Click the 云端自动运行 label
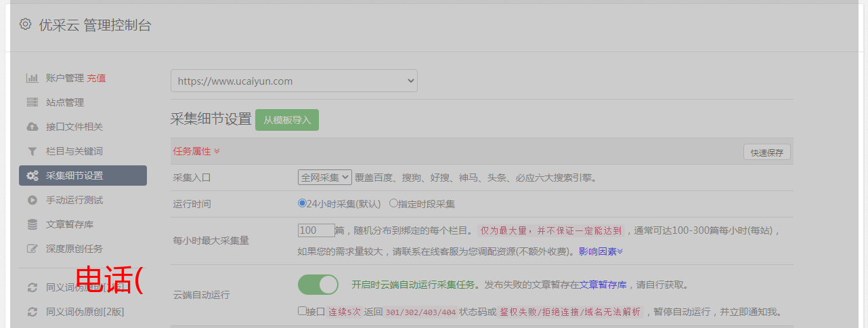The image size is (868, 328). pos(202,295)
